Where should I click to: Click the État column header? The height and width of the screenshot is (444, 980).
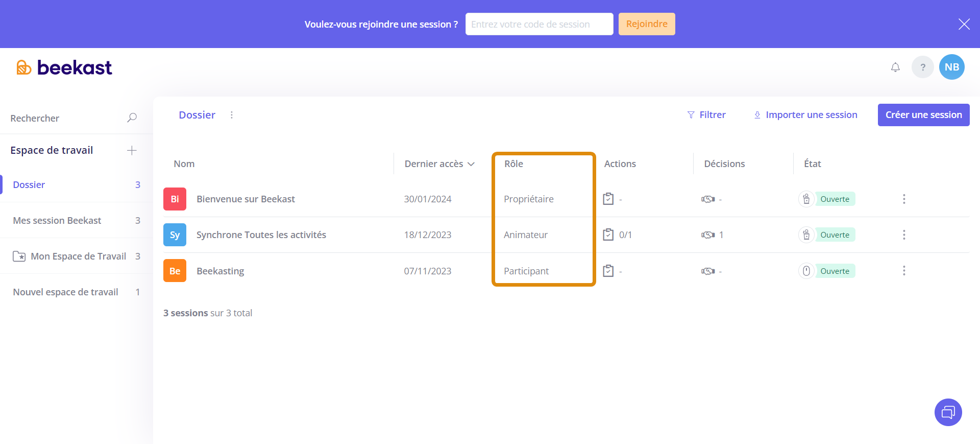click(x=812, y=164)
